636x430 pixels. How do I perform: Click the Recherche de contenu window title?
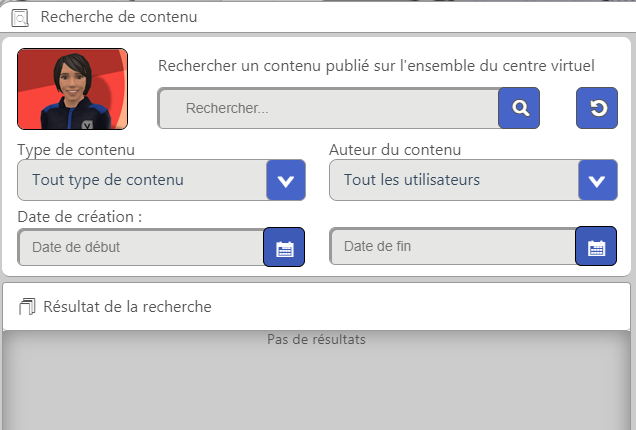point(119,17)
